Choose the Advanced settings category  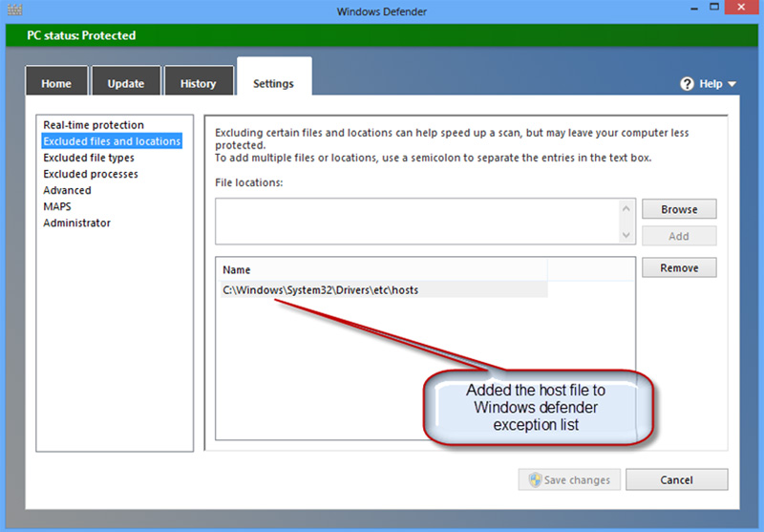click(67, 190)
